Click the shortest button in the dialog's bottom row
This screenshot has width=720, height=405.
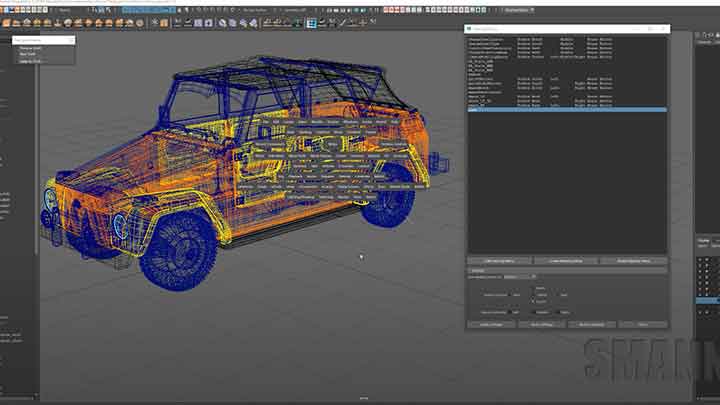(643, 325)
